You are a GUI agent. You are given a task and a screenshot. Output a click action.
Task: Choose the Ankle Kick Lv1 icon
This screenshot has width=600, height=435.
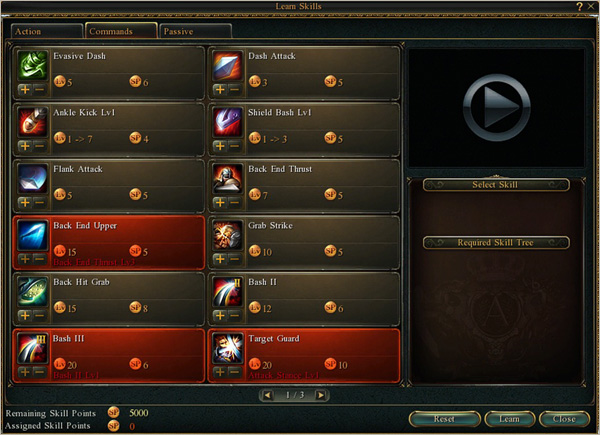33,122
